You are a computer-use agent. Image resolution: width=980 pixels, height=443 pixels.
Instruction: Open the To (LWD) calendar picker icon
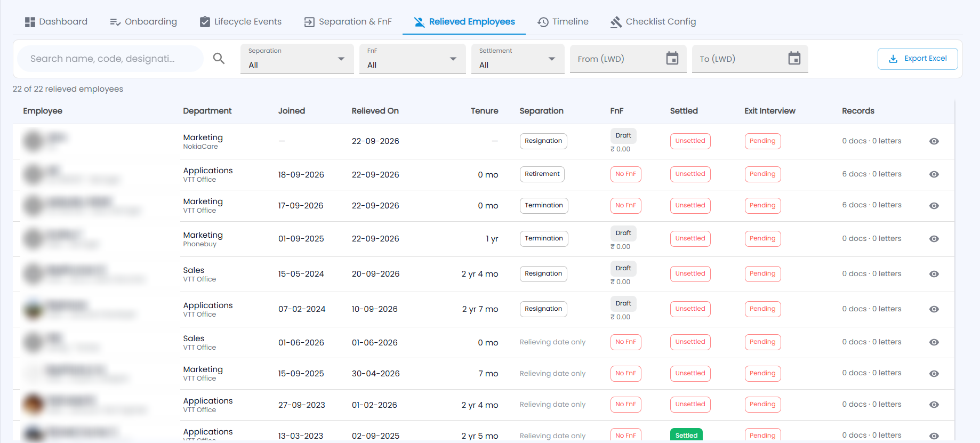pyautogui.click(x=794, y=59)
